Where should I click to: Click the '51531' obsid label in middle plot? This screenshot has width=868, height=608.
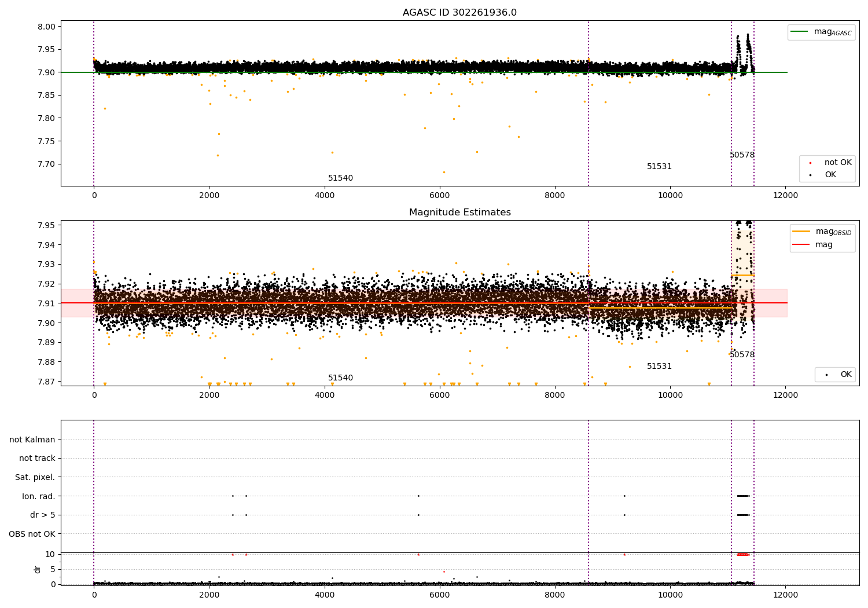click(x=659, y=367)
